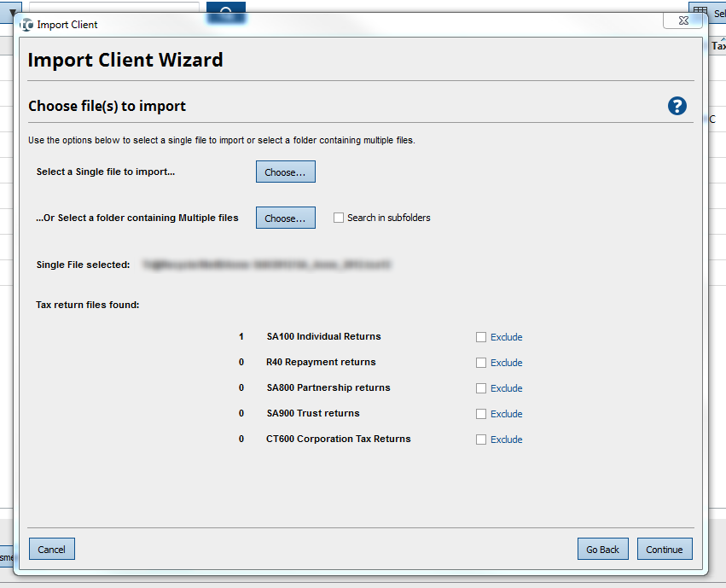Continue to the next wizard step
This screenshot has width=726, height=588.
[664, 549]
